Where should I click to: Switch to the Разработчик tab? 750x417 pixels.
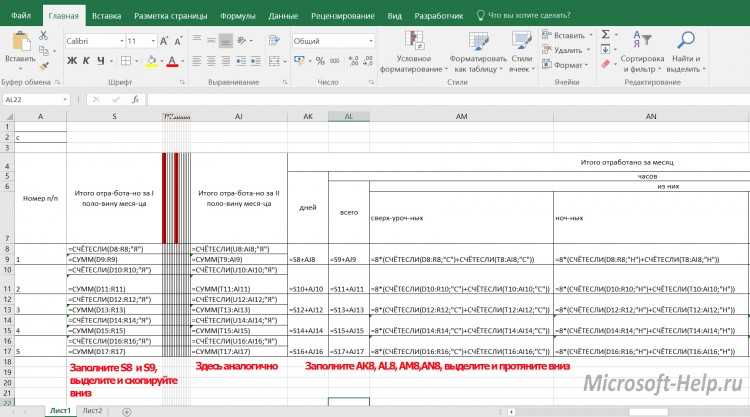click(439, 16)
